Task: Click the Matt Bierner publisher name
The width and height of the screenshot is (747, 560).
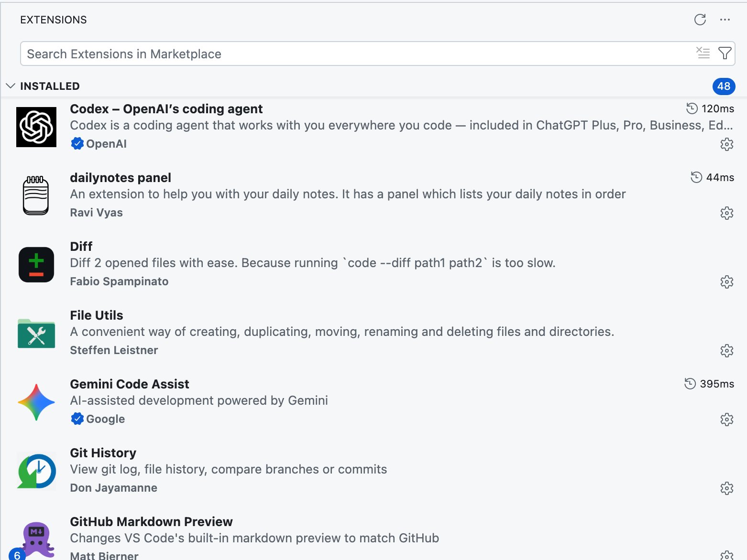Action: click(x=104, y=555)
